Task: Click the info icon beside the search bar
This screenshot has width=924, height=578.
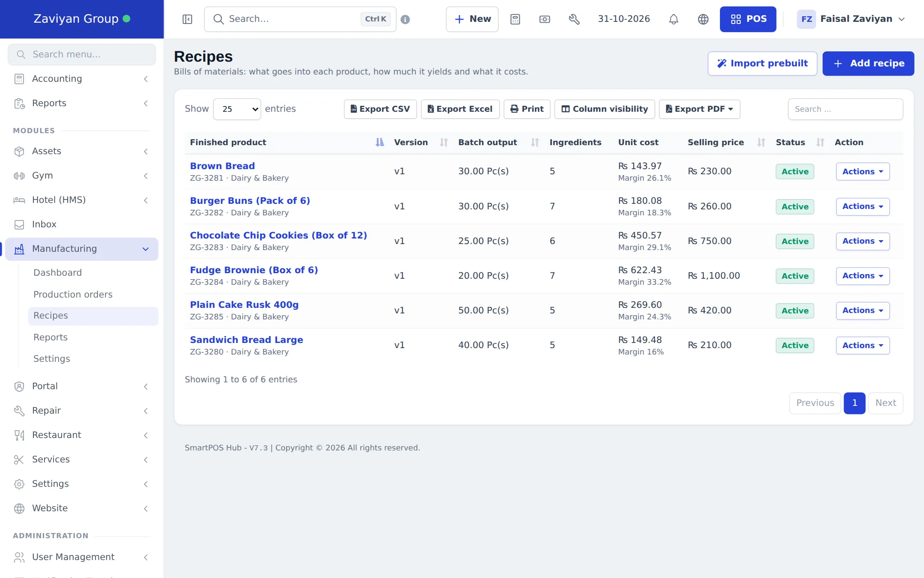Action: [405, 19]
